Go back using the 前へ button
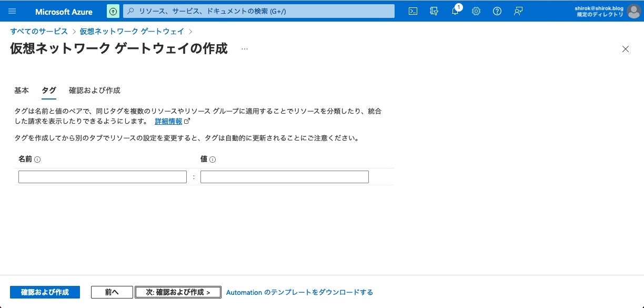 tap(112, 292)
